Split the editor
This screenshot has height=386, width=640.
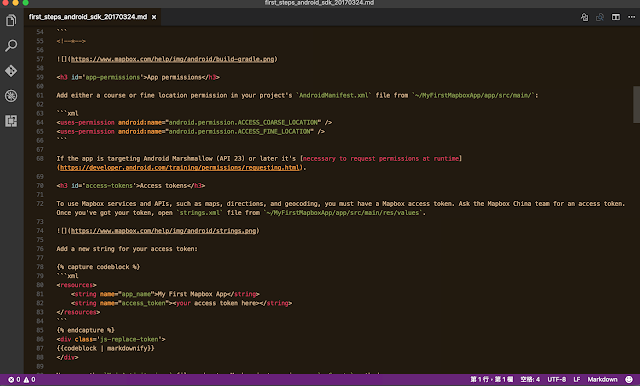coord(616,17)
